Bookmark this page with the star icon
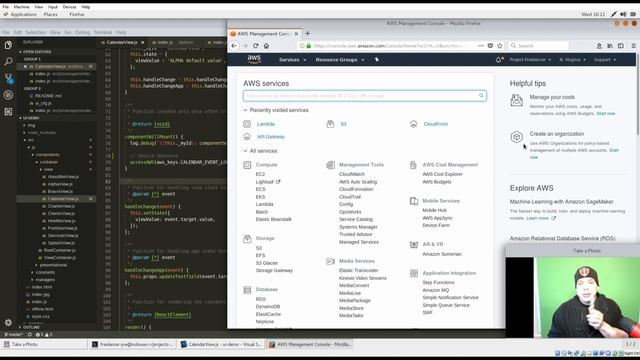Image resolution: width=640 pixels, height=360 pixels. (500, 46)
